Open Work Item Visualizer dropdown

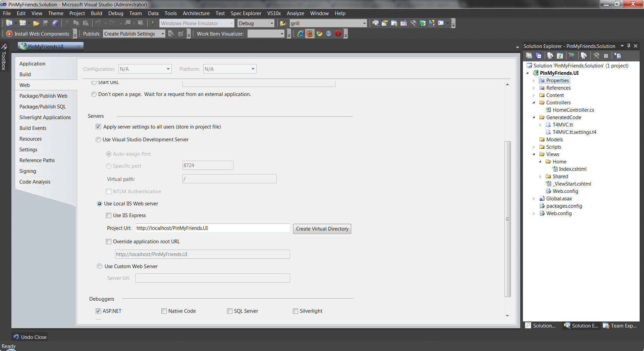click(x=266, y=34)
